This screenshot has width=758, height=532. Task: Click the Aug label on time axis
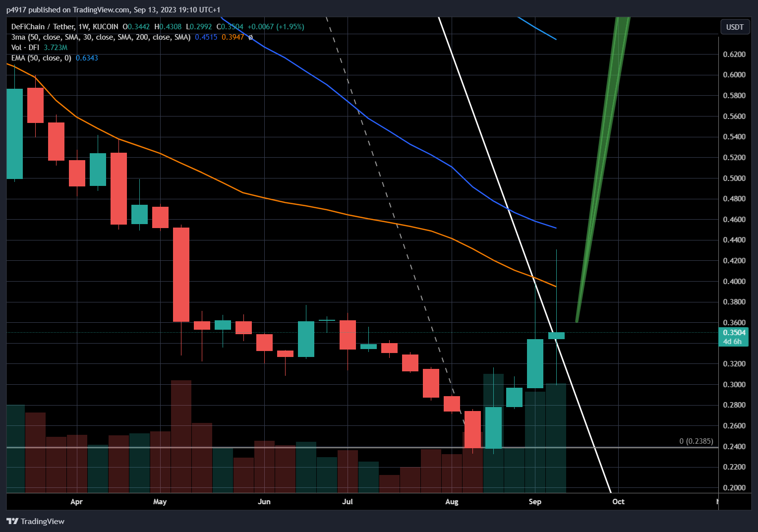pos(452,502)
